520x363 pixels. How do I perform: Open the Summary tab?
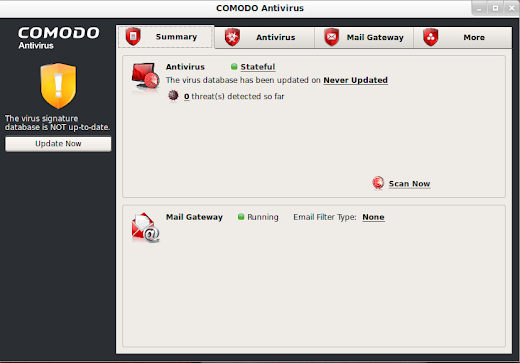click(165, 37)
